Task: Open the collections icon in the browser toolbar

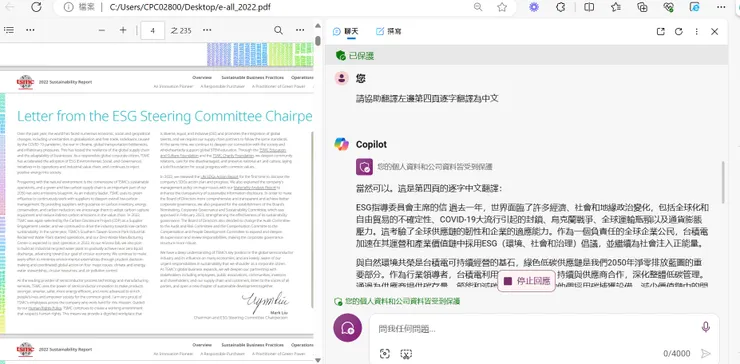Action: (x=642, y=7)
